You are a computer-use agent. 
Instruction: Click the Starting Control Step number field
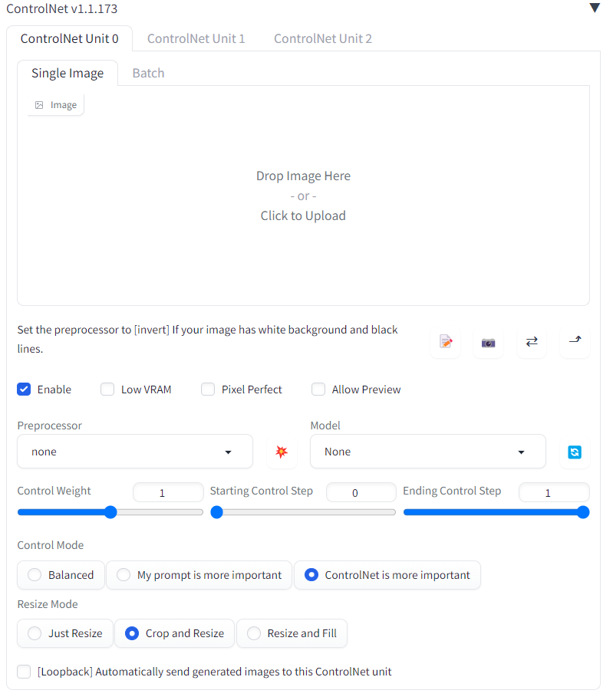pyautogui.click(x=361, y=493)
